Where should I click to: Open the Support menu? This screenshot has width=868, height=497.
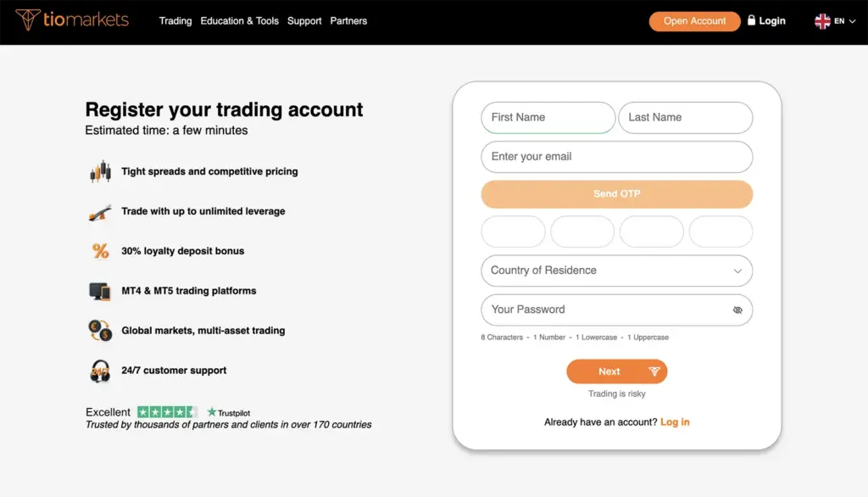tap(304, 20)
